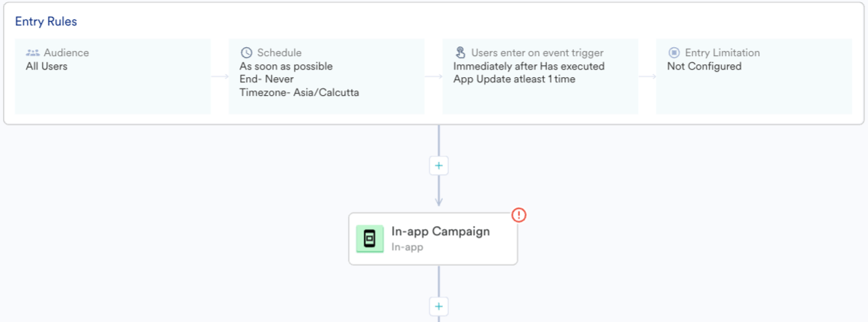Click the Not Configured text
Image resolution: width=868 pixels, height=322 pixels.
[704, 67]
